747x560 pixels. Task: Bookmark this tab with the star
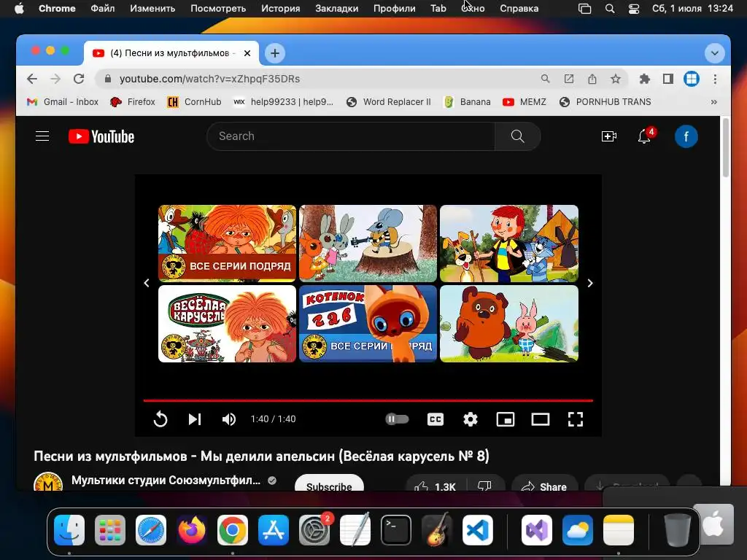(x=616, y=79)
